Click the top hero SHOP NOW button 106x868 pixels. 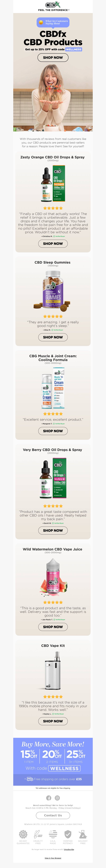click(53, 58)
